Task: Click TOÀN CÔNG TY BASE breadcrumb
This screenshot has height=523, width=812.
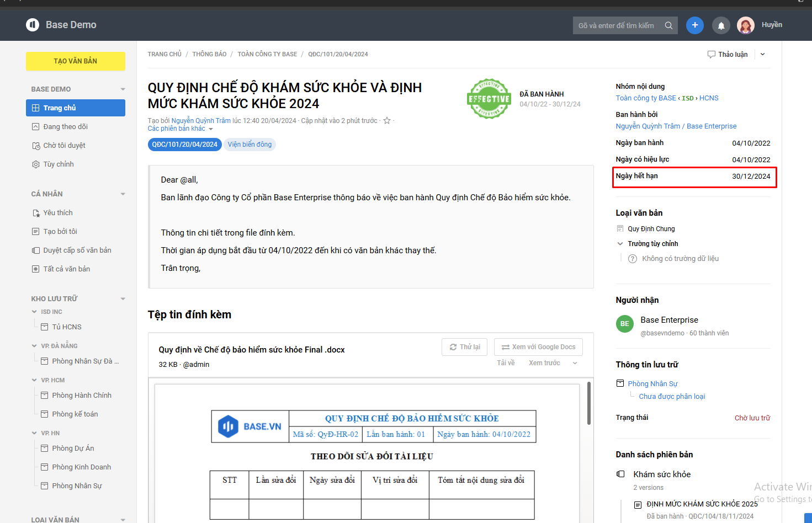Action: pos(267,54)
